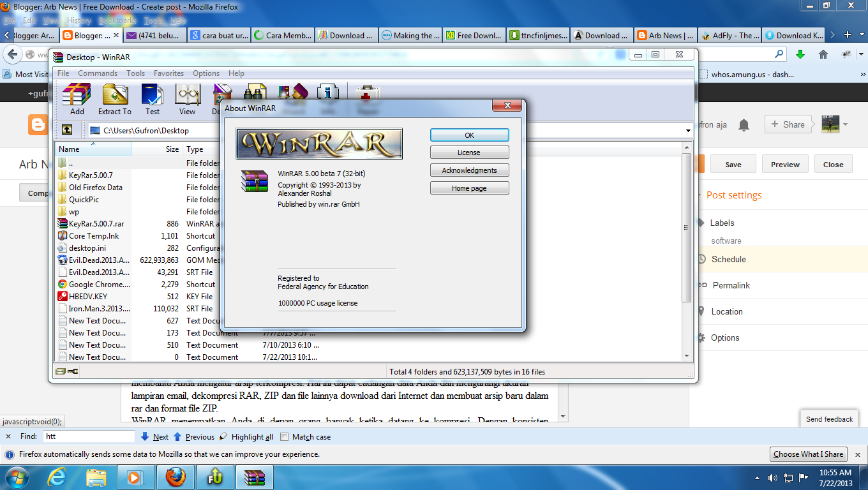Show hidden system tray icons

click(758, 478)
